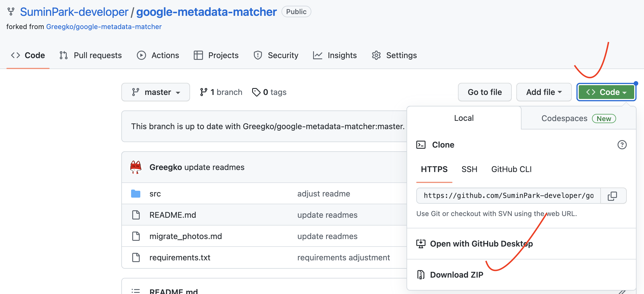Open the Greegko author link in commit row
The image size is (644, 294).
tap(166, 167)
